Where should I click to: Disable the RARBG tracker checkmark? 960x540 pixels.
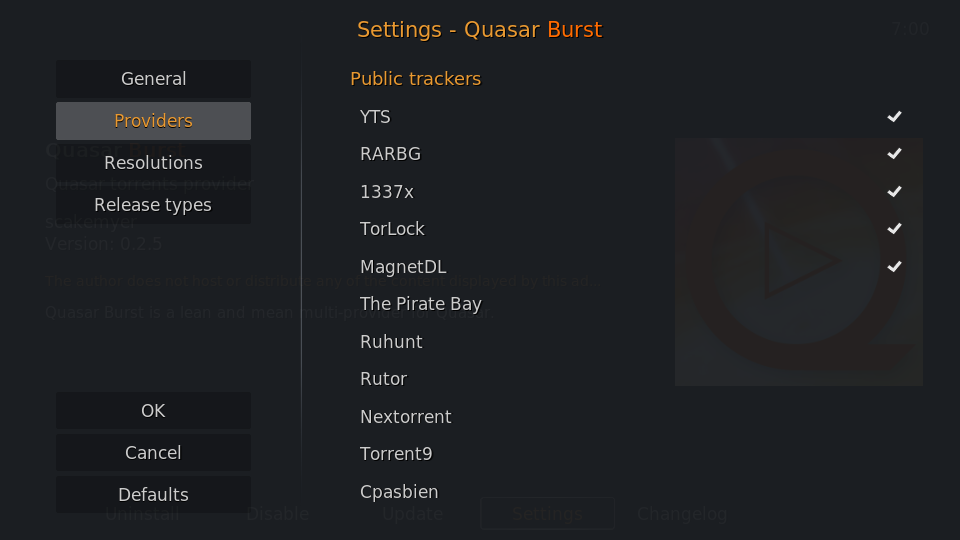894,154
